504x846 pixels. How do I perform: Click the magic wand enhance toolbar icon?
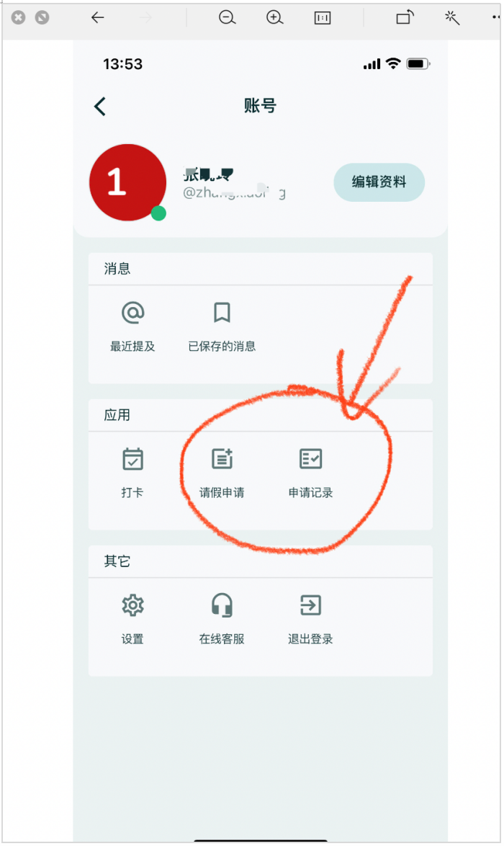pos(451,18)
